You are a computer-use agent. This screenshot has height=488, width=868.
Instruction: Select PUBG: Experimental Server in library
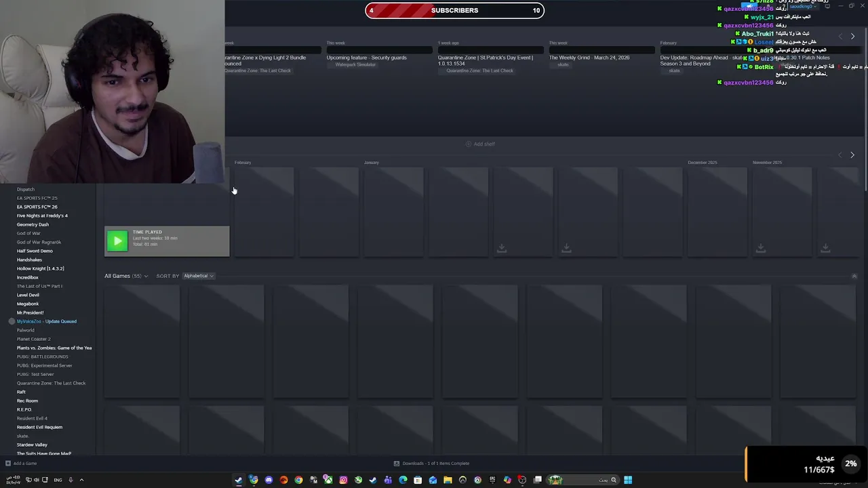pyautogui.click(x=44, y=365)
